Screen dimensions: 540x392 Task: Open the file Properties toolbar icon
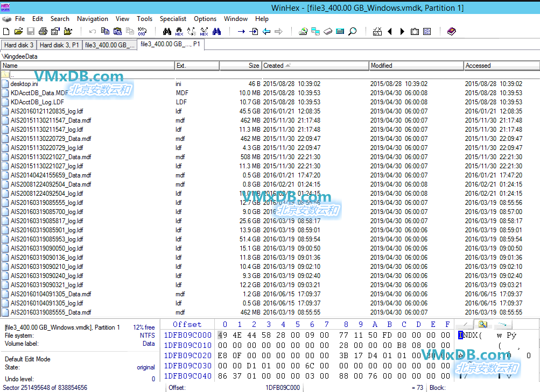[x=55, y=32]
